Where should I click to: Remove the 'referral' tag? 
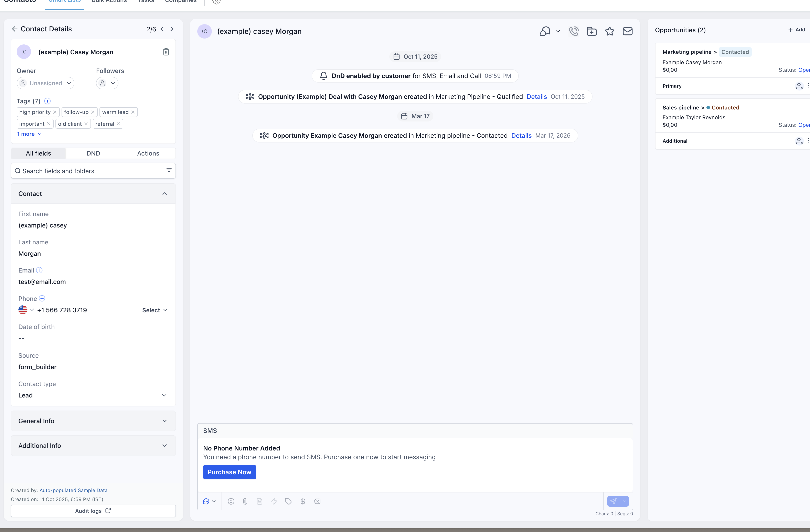(x=118, y=124)
